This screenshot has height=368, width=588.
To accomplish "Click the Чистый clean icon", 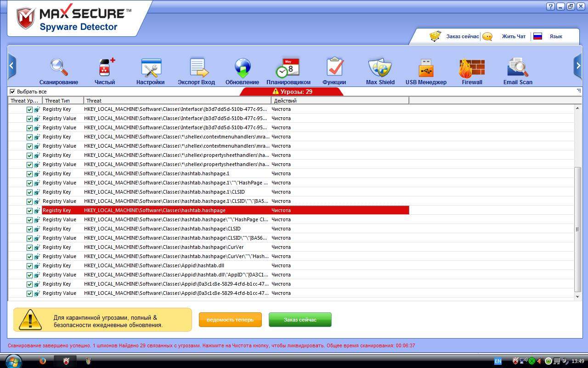I will point(105,68).
